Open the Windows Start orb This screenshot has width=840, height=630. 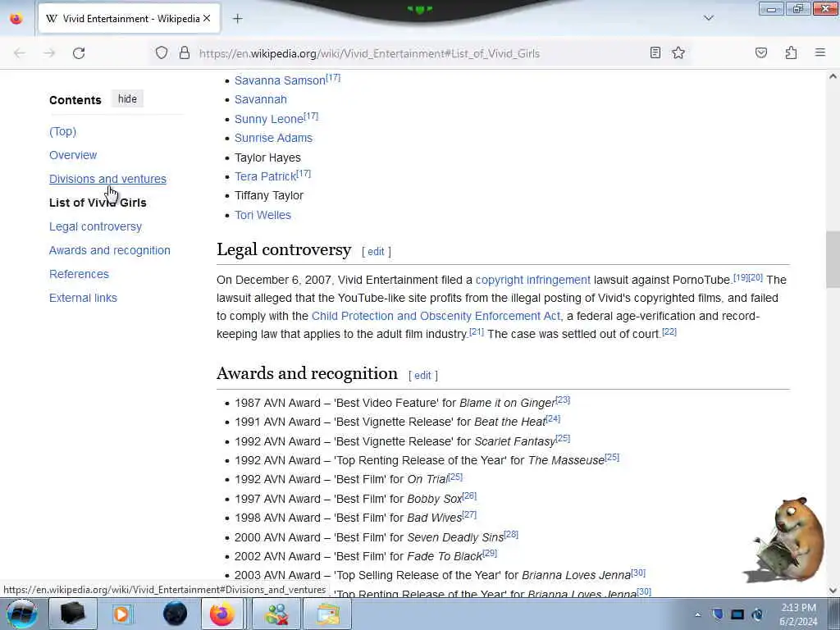click(22, 614)
